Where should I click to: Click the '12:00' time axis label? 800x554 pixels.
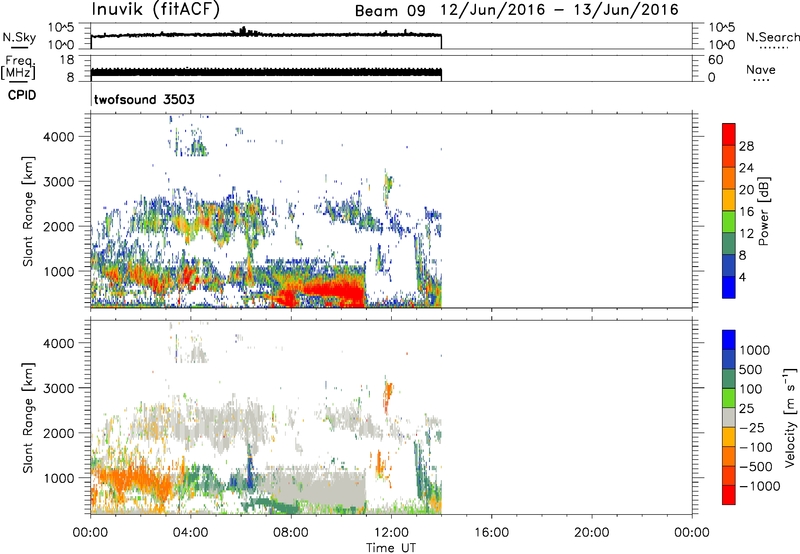(391, 533)
